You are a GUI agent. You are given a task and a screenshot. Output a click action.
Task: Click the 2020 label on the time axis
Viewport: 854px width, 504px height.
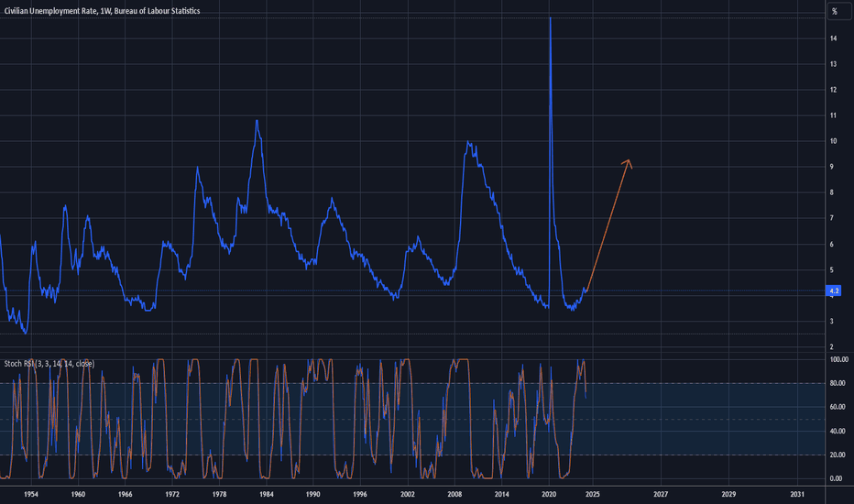pyautogui.click(x=549, y=494)
